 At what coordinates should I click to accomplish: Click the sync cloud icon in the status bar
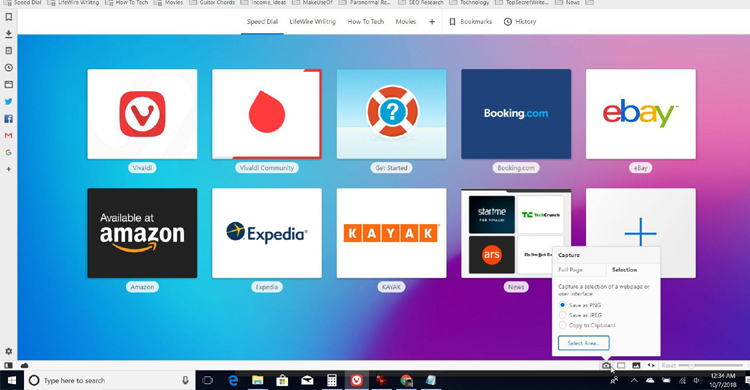24,366
